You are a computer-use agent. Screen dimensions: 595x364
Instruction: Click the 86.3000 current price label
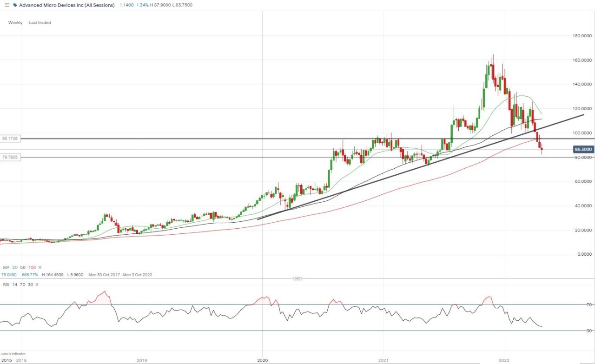pos(583,149)
